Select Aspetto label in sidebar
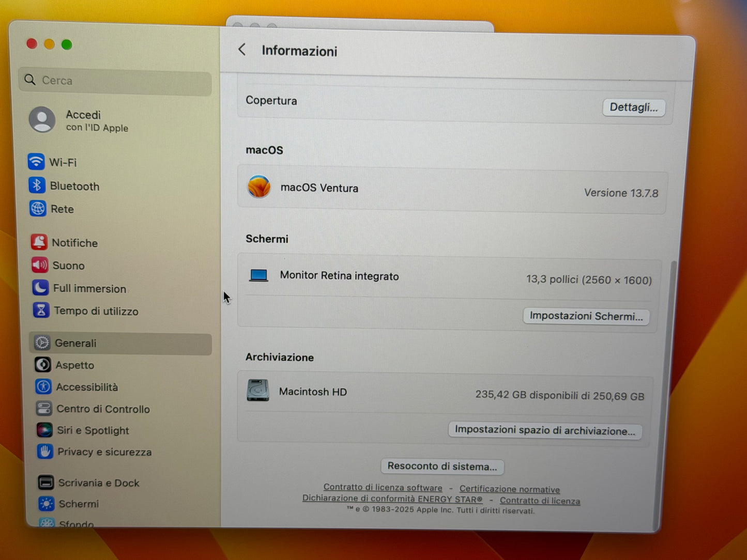The height and width of the screenshot is (560, 747). 75,365
